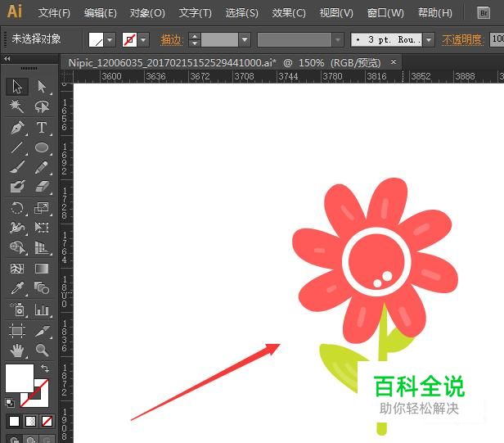Select the Pen tool
Image resolution: width=504 pixels, height=443 pixels.
(17, 128)
